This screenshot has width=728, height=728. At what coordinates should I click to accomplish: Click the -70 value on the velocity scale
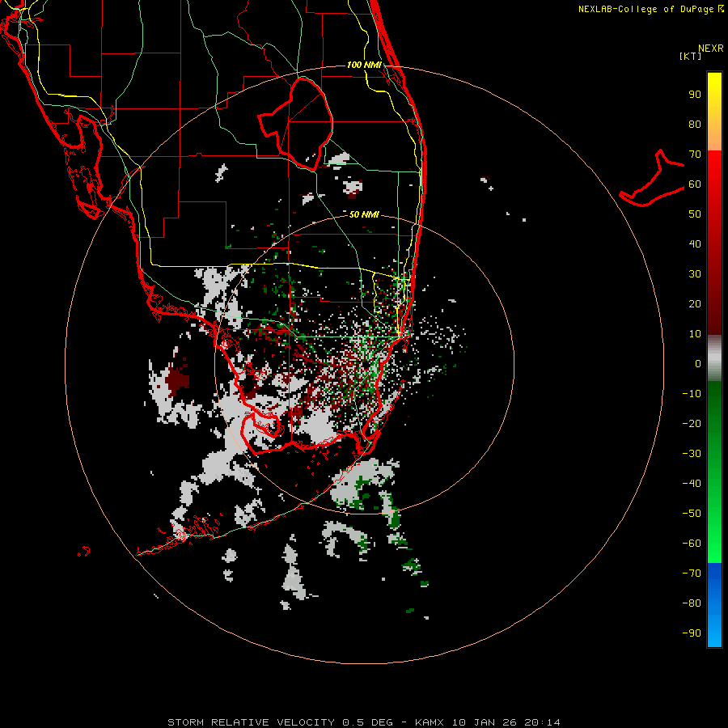692,573
